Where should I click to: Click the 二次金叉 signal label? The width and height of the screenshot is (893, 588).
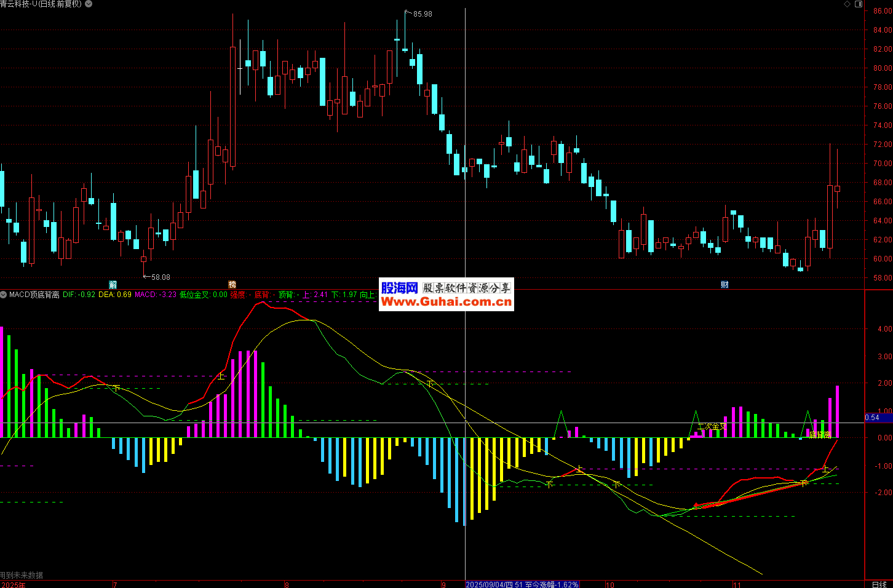coord(712,426)
